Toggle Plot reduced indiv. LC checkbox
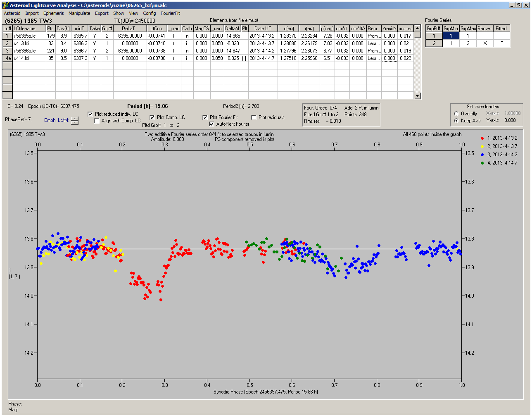The image size is (532, 415). pyautogui.click(x=90, y=114)
